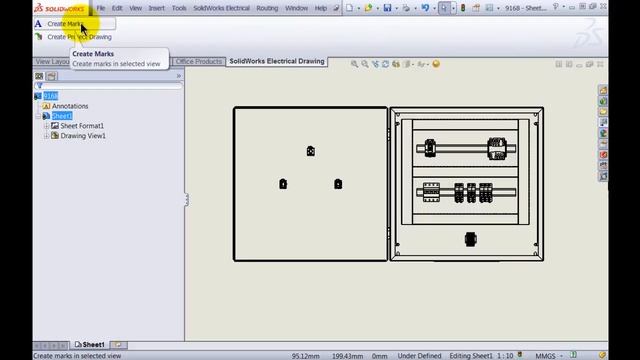Screen dimensions: 640x360
Task: Select Sheet Format1 in the tree
Action: (x=82, y=126)
